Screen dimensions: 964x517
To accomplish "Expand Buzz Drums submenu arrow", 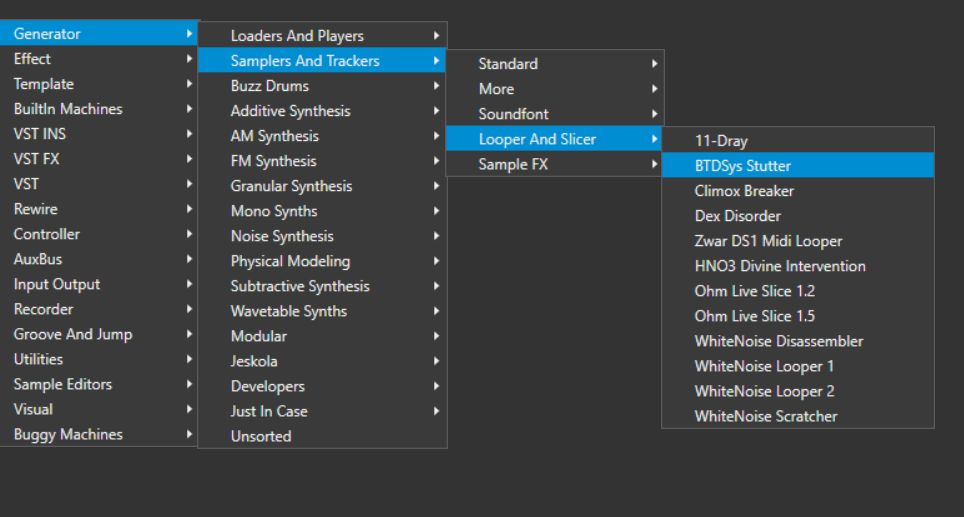I will click(437, 86).
